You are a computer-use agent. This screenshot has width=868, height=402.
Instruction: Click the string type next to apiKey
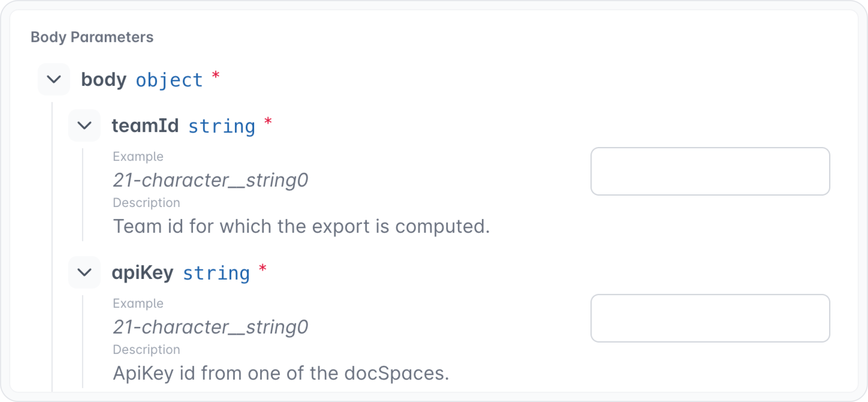click(216, 273)
